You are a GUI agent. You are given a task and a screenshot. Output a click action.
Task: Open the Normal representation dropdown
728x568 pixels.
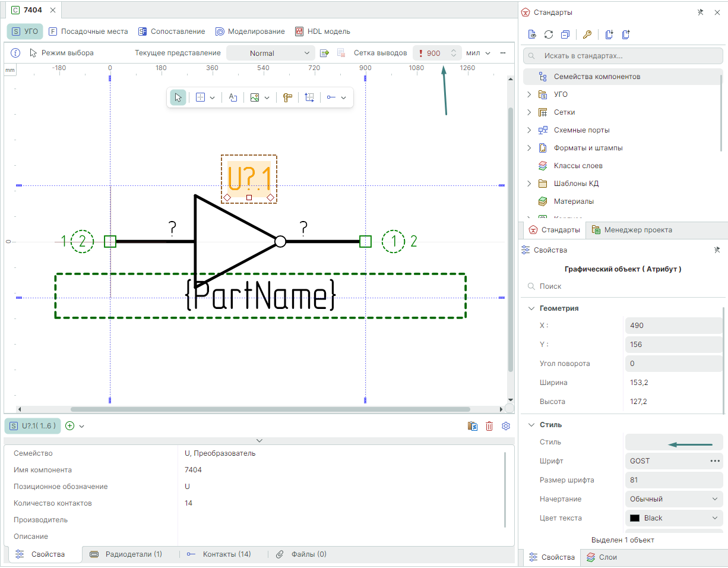point(270,53)
